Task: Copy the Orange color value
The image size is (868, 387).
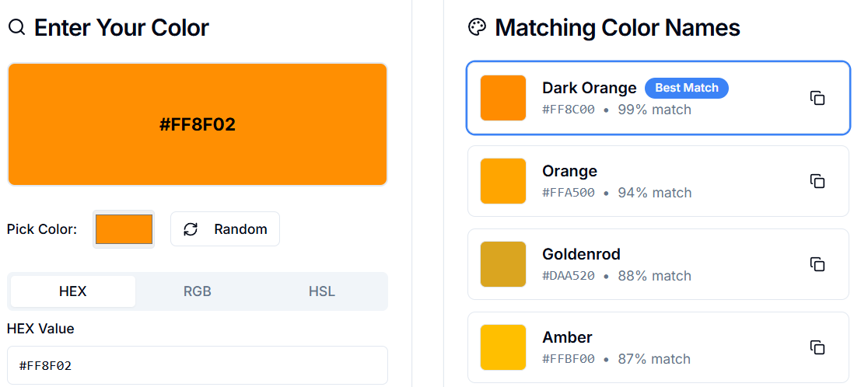Action: (x=817, y=181)
